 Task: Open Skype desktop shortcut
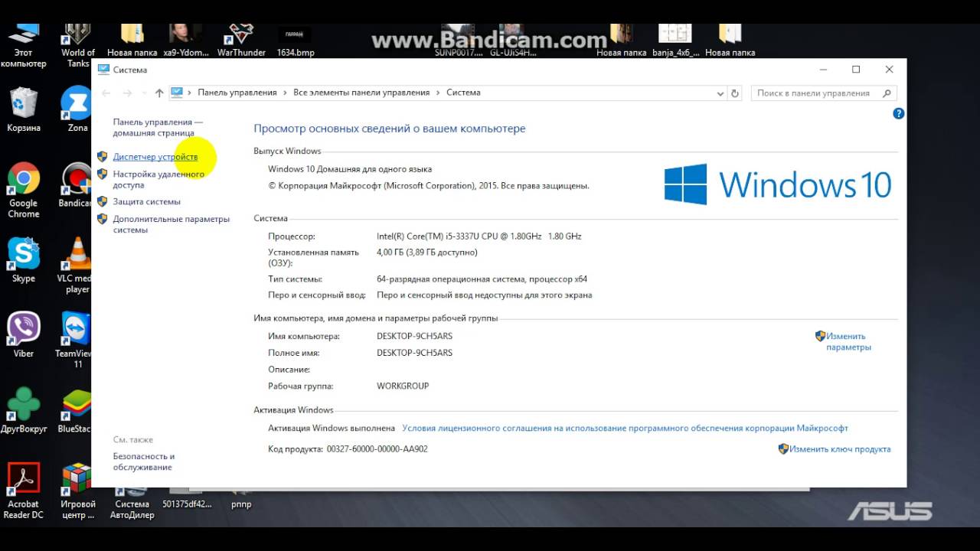pyautogui.click(x=24, y=260)
